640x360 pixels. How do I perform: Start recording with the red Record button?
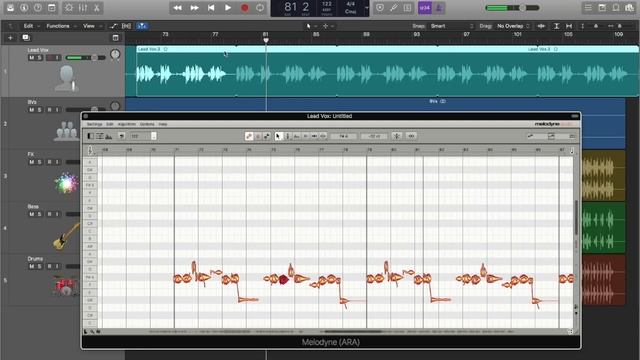pos(244,8)
